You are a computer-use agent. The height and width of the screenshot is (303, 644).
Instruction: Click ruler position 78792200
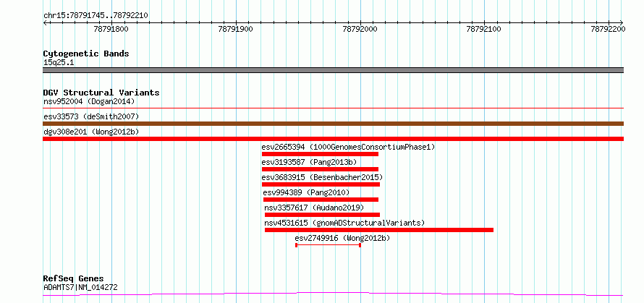pyautogui.click(x=608, y=29)
